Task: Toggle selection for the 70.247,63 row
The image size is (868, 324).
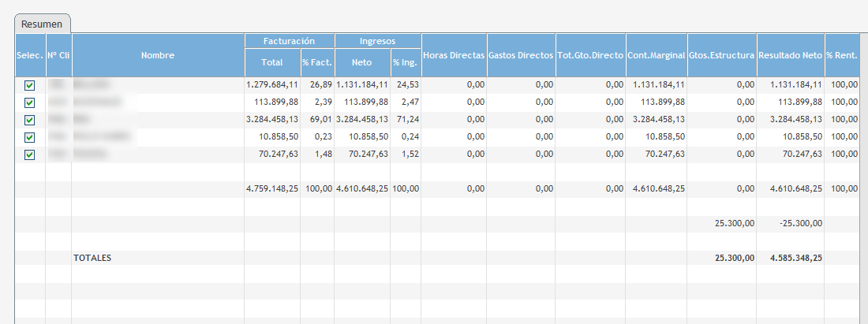Action: click(x=30, y=155)
